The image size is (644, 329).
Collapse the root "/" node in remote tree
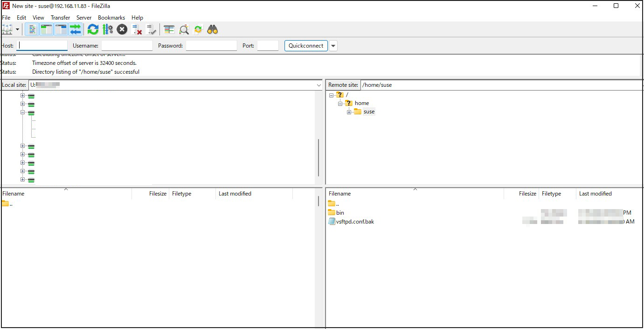point(331,95)
